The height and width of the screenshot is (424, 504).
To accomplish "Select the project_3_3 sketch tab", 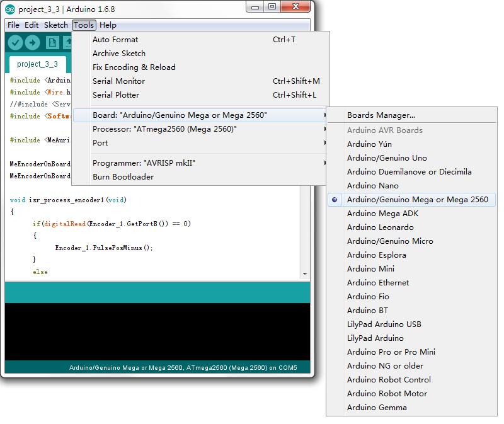I will (x=37, y=64).
